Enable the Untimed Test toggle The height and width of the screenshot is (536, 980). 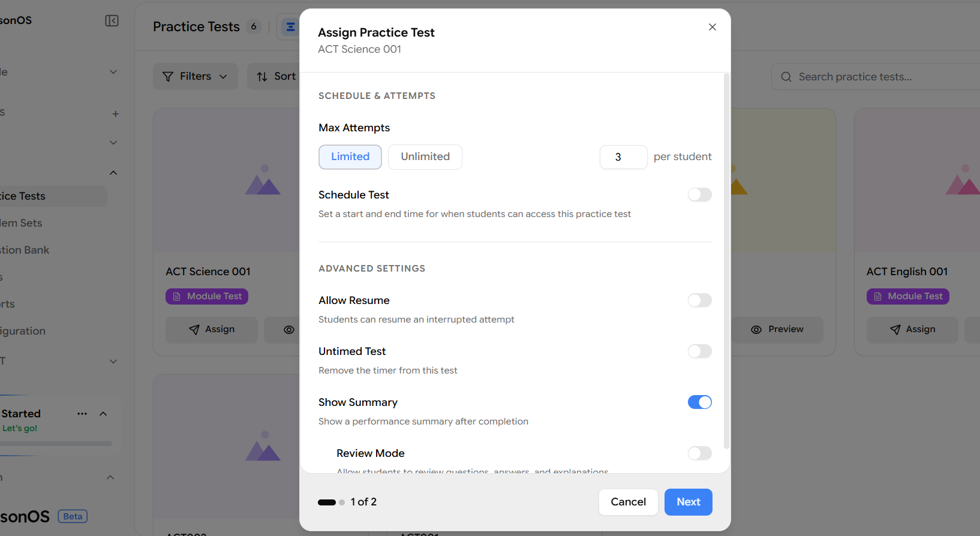(x=699, y=351)
